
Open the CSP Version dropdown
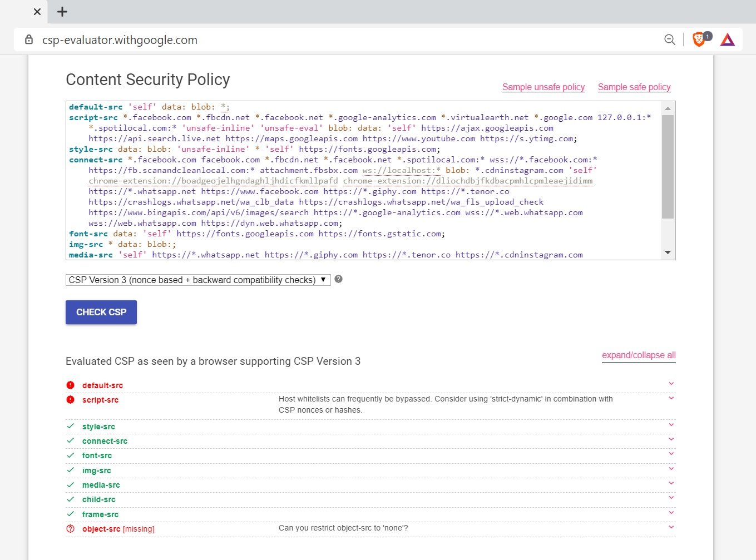click(198, 280)
